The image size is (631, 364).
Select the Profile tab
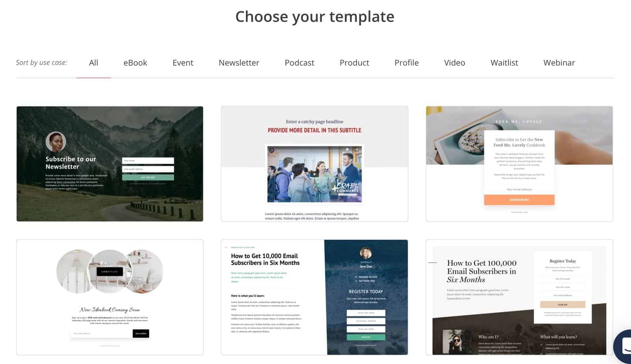coord(406,63)
